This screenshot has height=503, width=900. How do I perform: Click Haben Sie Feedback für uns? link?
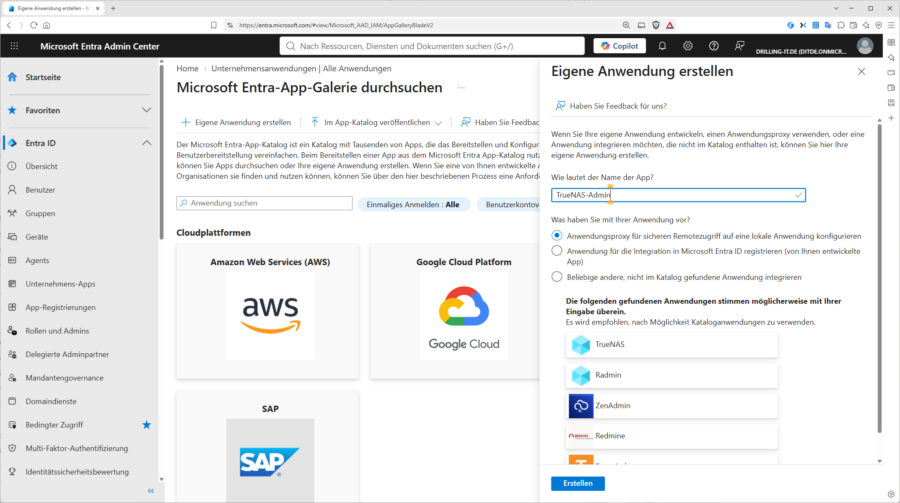(611, 106)
